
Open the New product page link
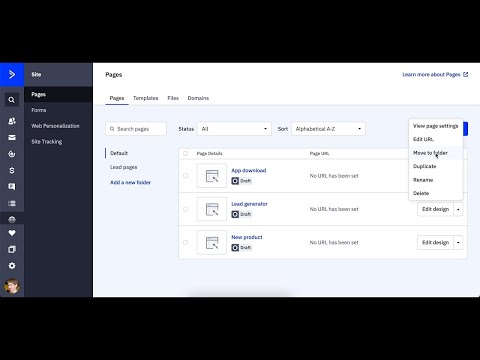247,237
